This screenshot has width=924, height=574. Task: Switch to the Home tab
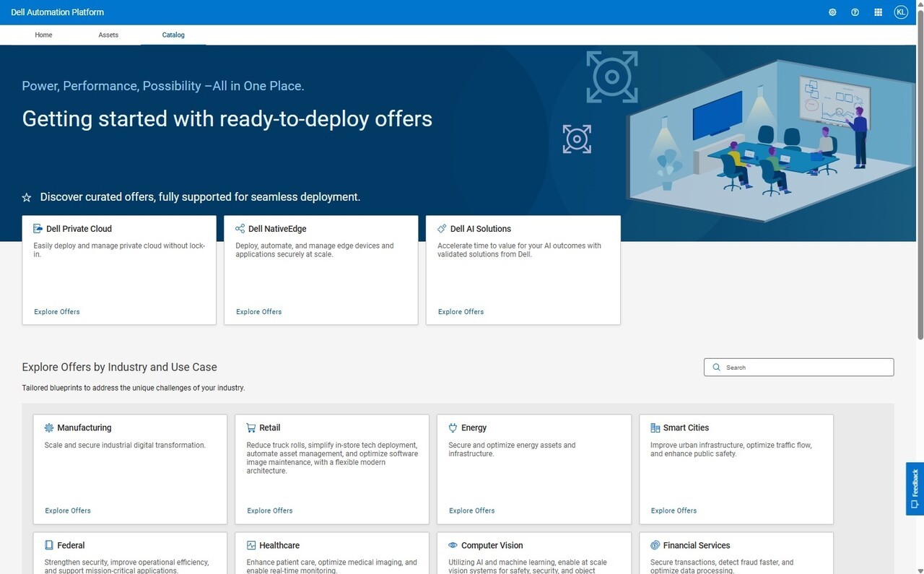coord(43,35)
